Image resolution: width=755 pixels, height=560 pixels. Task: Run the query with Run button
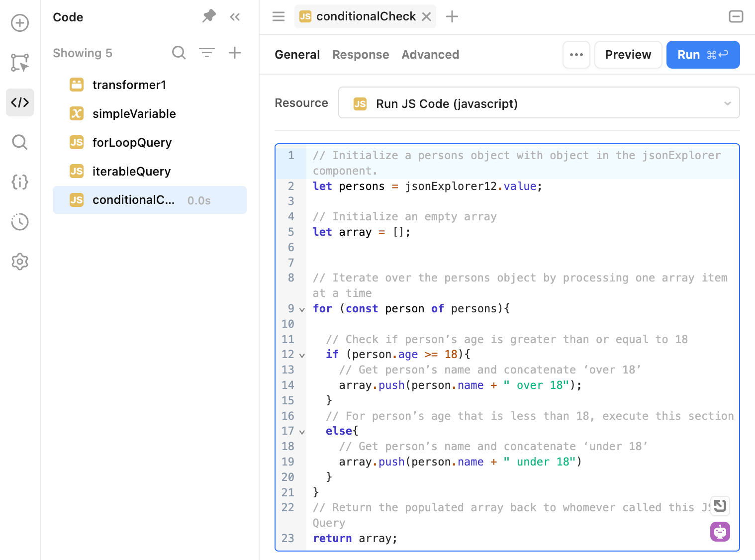pos(703,55)
